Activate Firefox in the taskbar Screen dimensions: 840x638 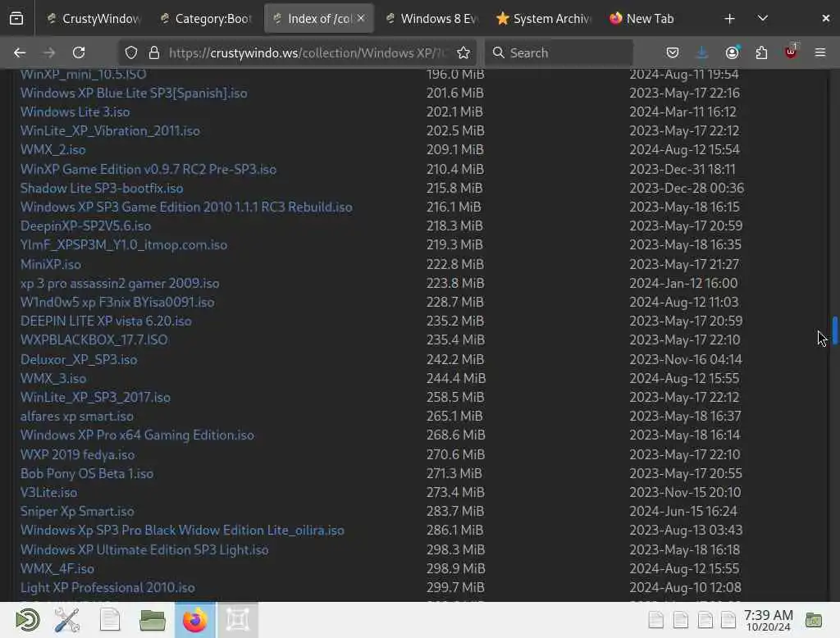click(195, 620)
